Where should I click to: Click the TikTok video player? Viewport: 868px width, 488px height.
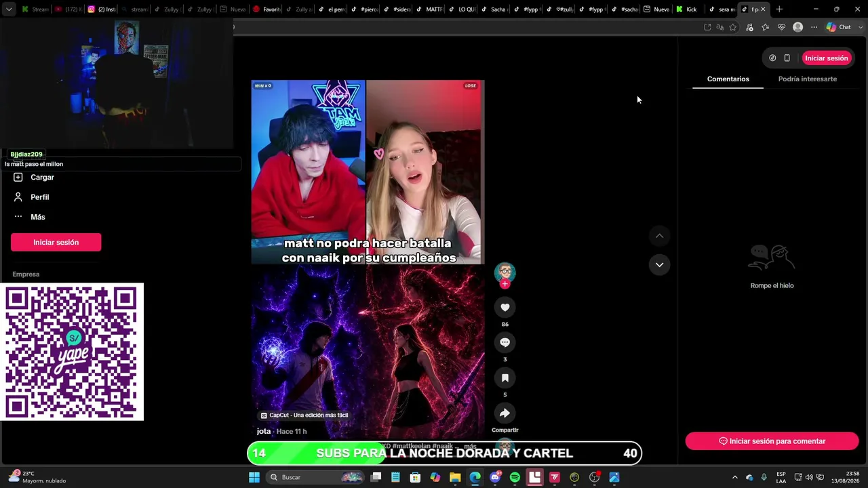368,261
